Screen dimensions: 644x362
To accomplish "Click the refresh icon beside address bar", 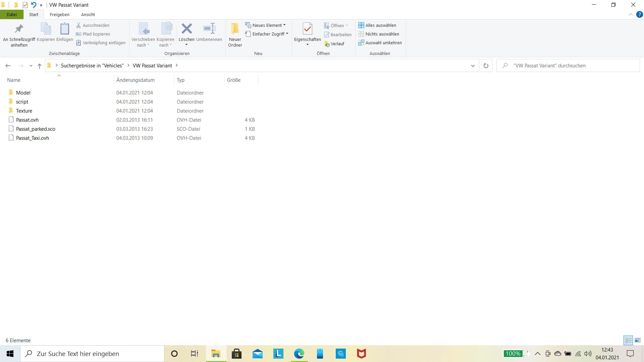I will 486,66.
